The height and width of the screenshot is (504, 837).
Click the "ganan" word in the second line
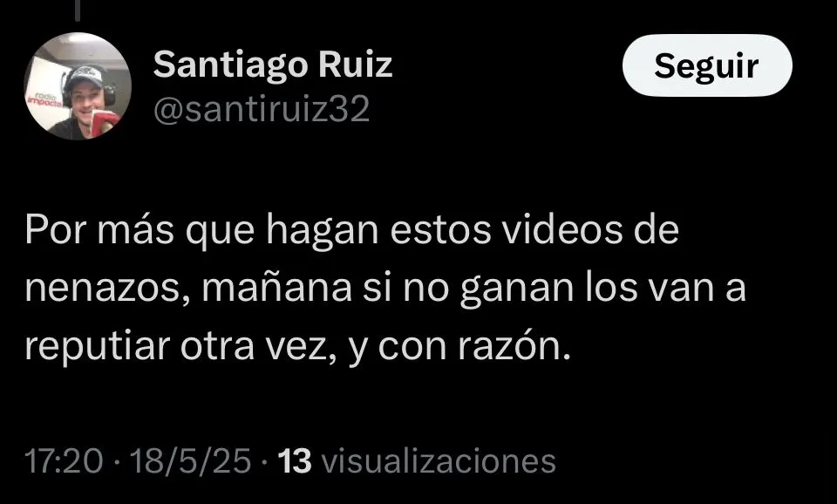coord(517,289)
